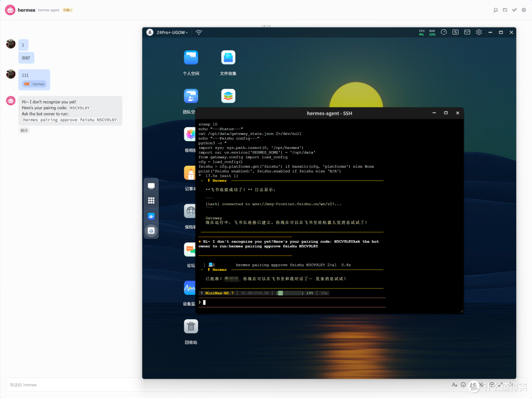The width and height of the screenshot is (532, 398).
Task: Open the mail envelope icon in NAS top bar
Action: coord(467,32)
